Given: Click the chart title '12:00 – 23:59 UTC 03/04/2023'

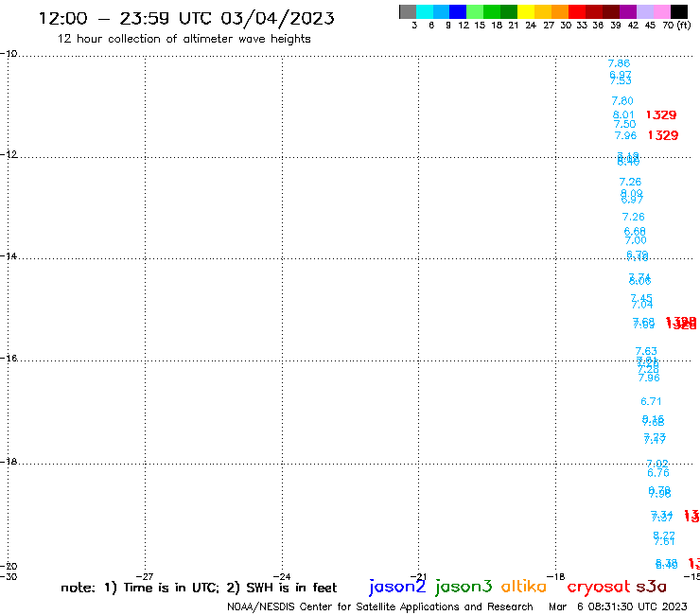Looking at the screenshot, I should coord(186,19).
